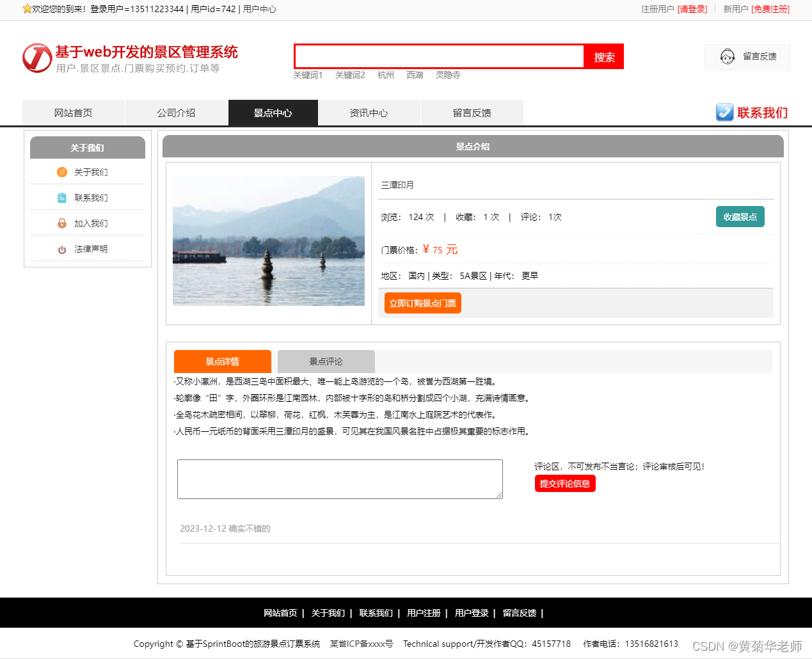Click 用户中心 link in top bar
The width and height of the screenshot is (812, 659).
click(x=260, y=9)
